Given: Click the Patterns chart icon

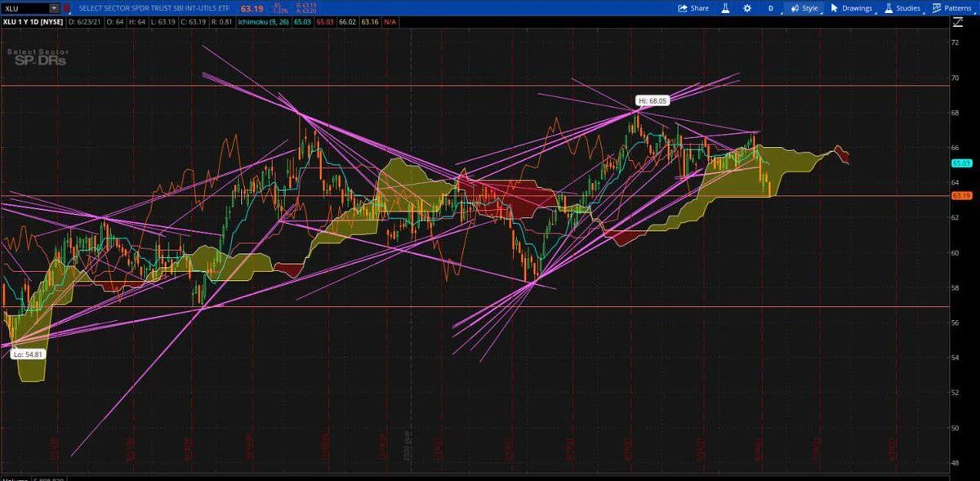Looking at the screenshot, I should click(x=936, y=8).
